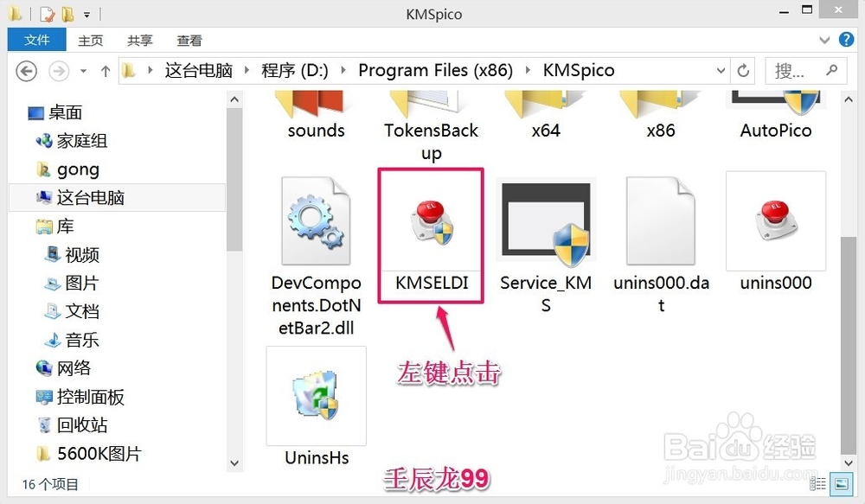Refresh the current folder view
The image size is (865, 504).
tap(743, 71)
